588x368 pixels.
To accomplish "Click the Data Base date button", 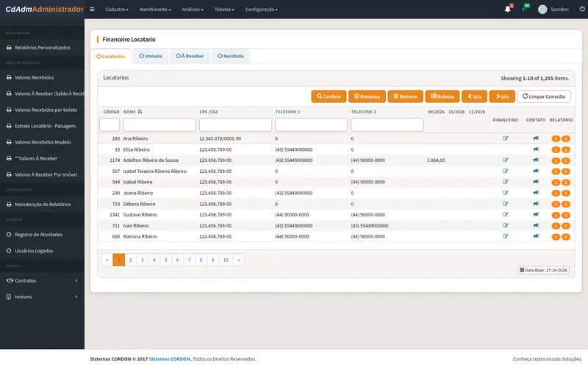I will click(543, 270).
